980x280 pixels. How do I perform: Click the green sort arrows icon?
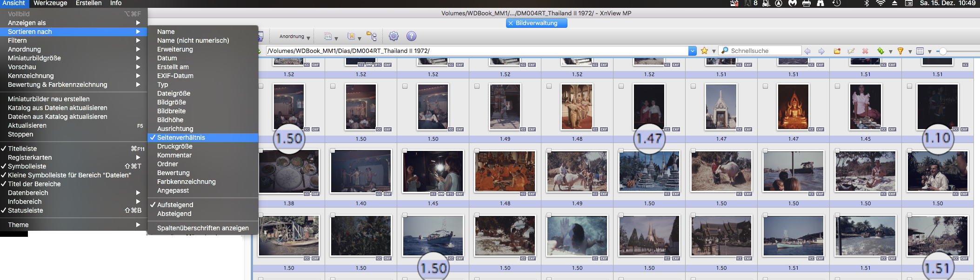pos(880,51)
